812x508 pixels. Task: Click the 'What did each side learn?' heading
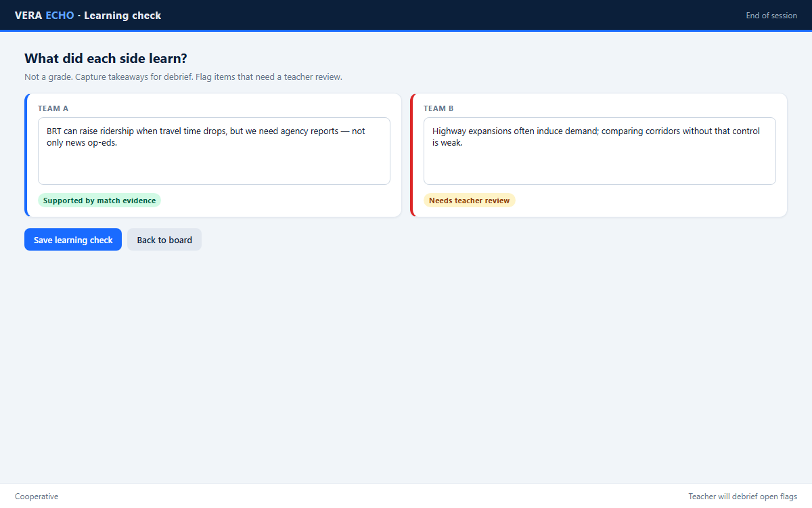(106, 59)
